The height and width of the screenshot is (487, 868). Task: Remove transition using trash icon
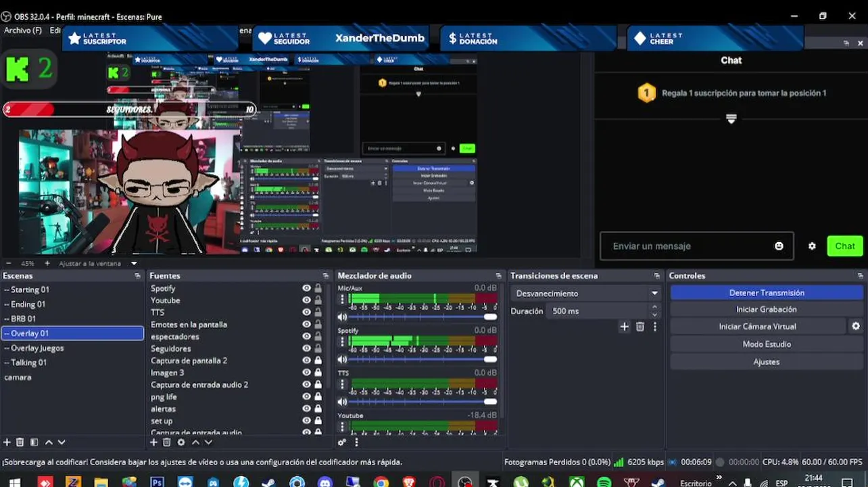point(640,327)
